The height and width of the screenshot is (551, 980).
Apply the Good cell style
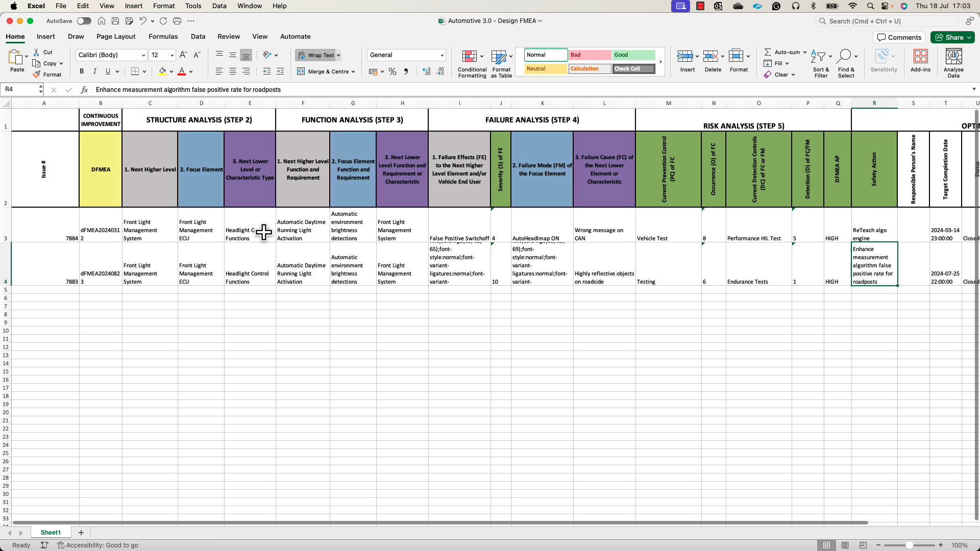tap(633, 55)
